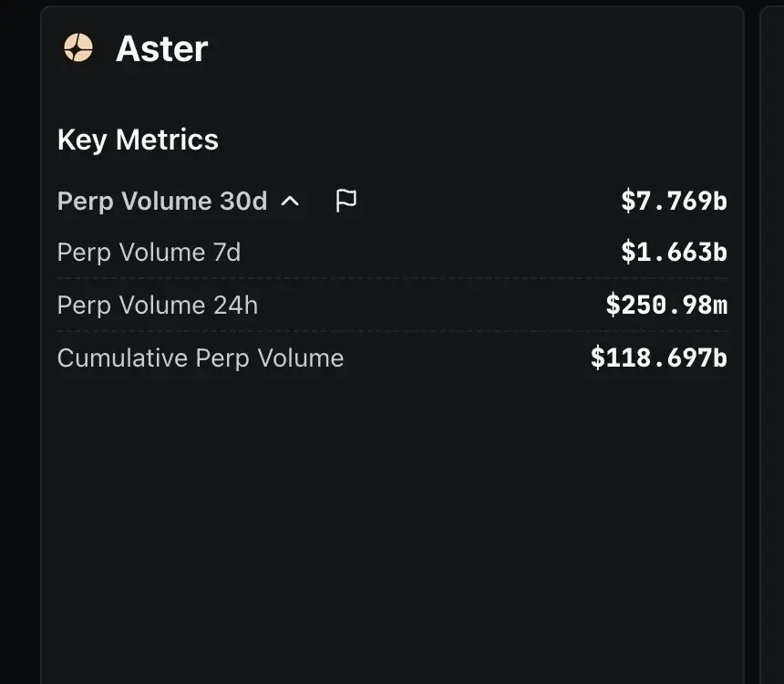
Task: Click the Aster title text
Action: click(162, 48)
